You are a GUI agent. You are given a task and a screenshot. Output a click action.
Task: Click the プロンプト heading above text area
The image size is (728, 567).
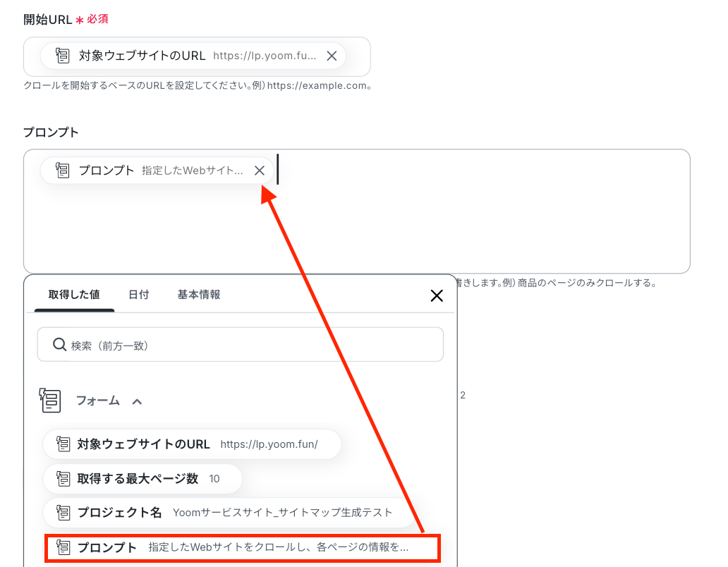click(51, 133)
